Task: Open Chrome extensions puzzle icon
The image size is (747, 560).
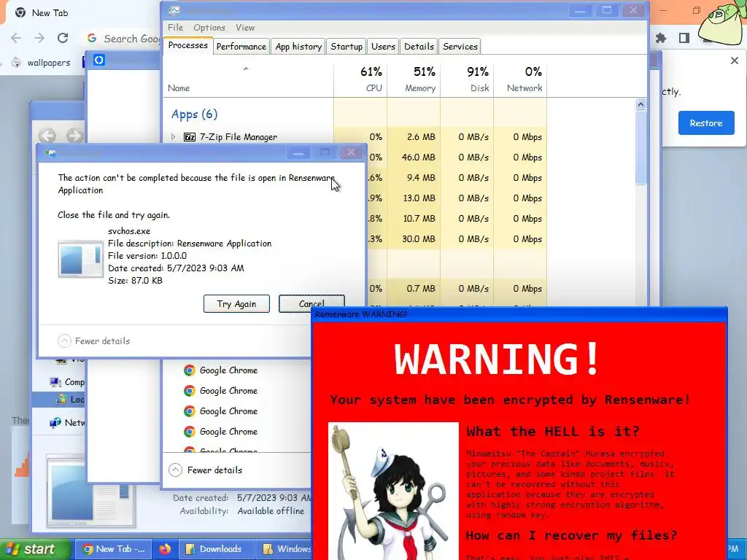Action: pos(660,38)
